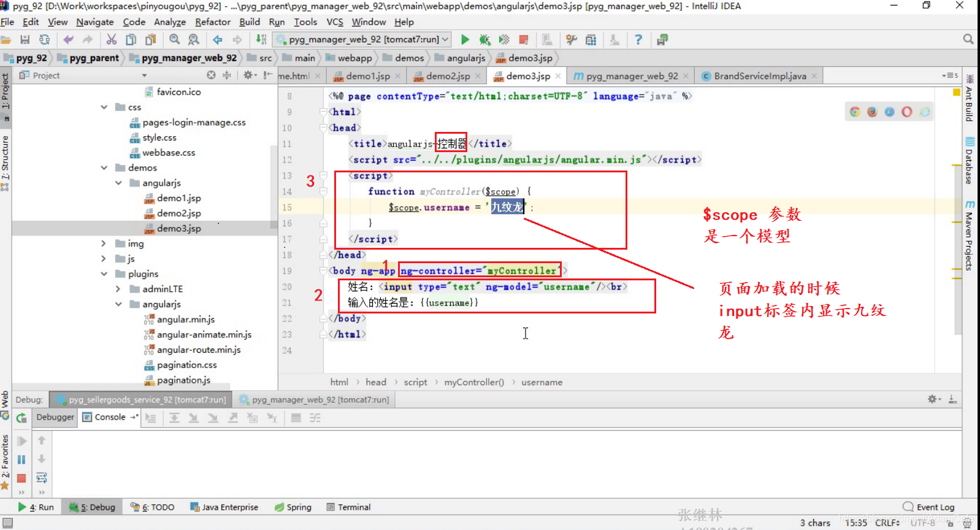The height and width of the screenshot is (530, 980).
Task: Fold the script block at line 13
Action: point(324,175)
